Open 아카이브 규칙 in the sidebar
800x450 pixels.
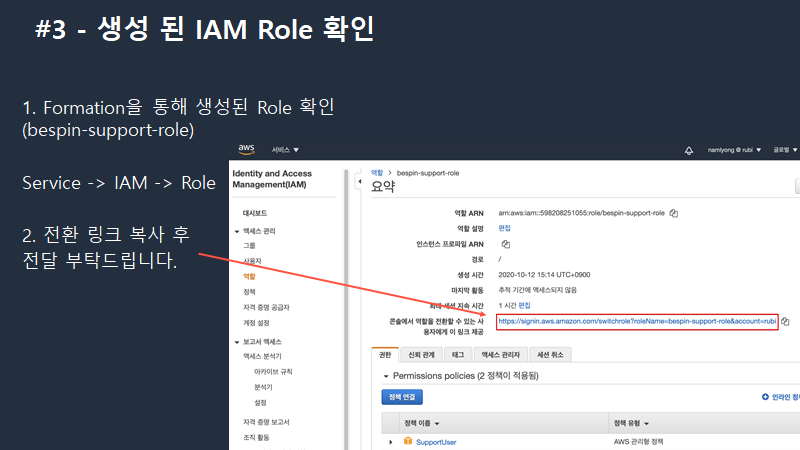coord(273,371)
